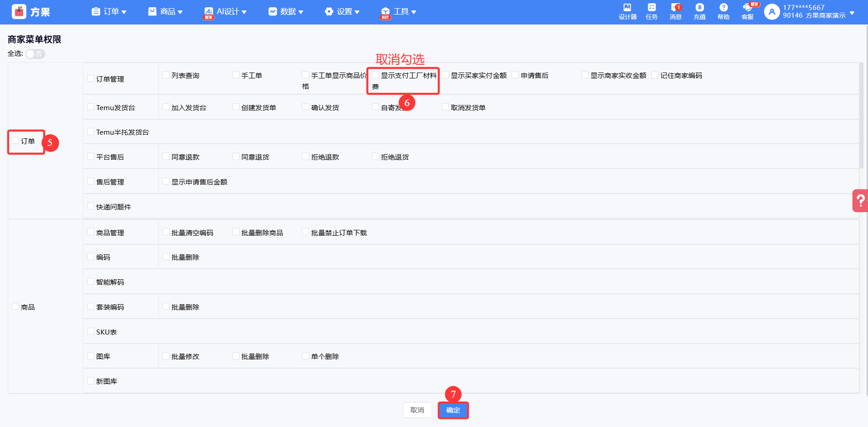Enable the 批量禁止订单下载 checkbox
Viewport: 868px width, 427px height.
coord(306,232)
